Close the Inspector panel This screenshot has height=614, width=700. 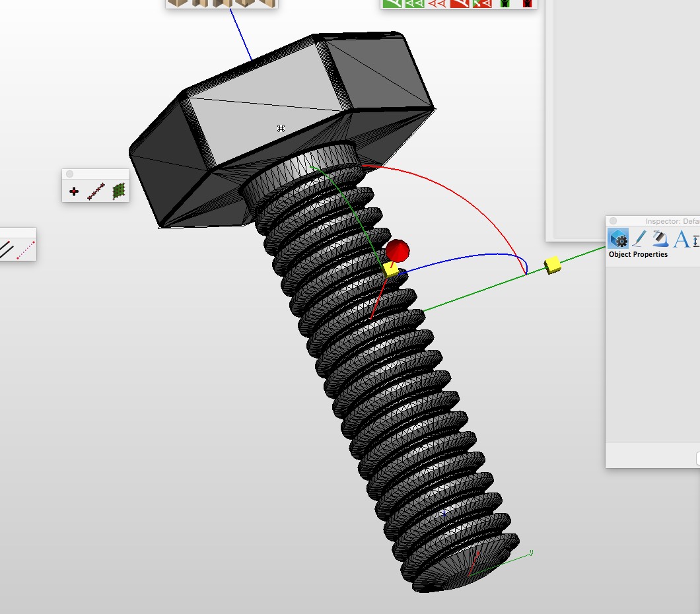pos(613,221)
